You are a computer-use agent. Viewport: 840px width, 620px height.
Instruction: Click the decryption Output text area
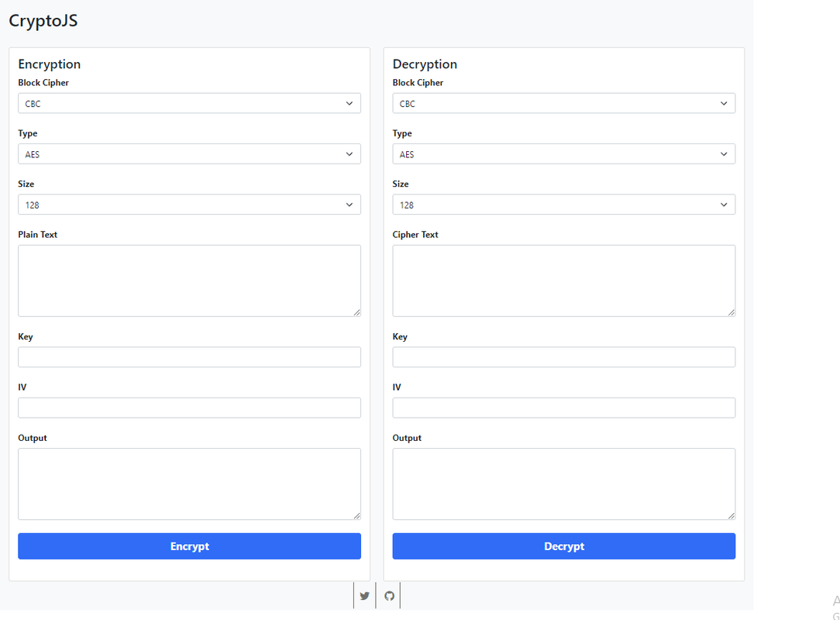(x=563, y=482)
